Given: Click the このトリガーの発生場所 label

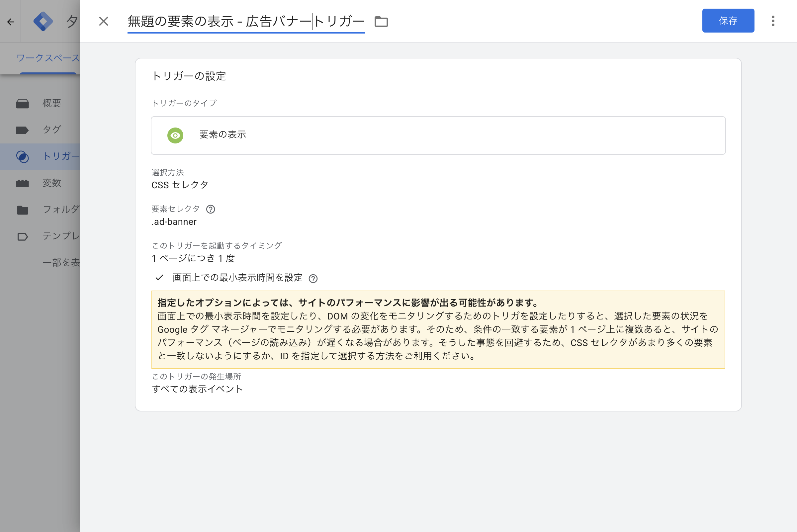Looking at the screenshot, I should 197,376.
